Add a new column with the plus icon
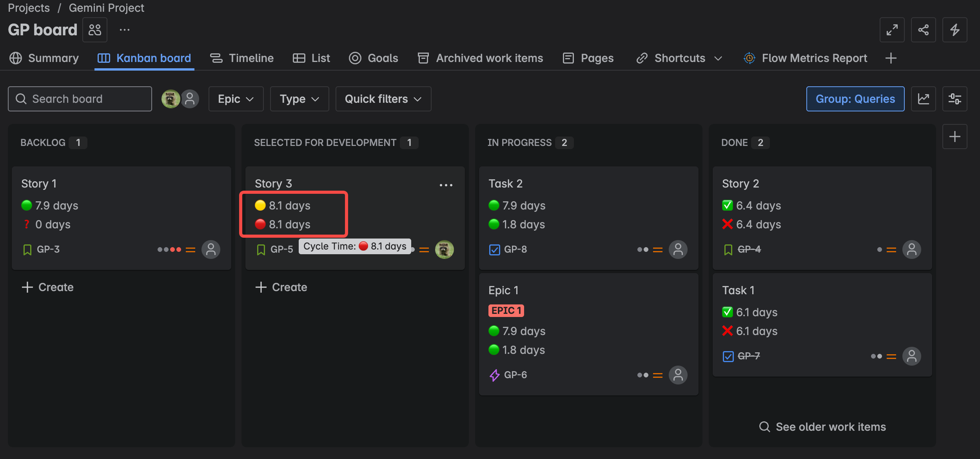 955,137
